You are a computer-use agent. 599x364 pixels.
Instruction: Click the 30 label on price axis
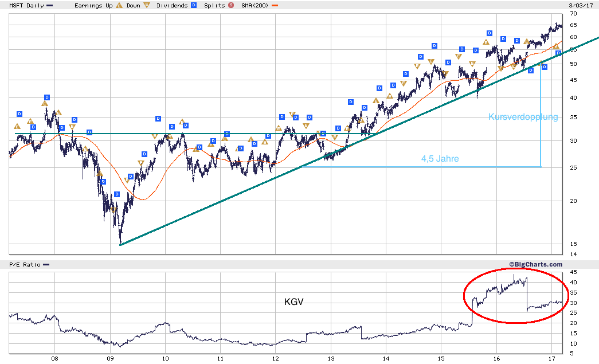573,141
